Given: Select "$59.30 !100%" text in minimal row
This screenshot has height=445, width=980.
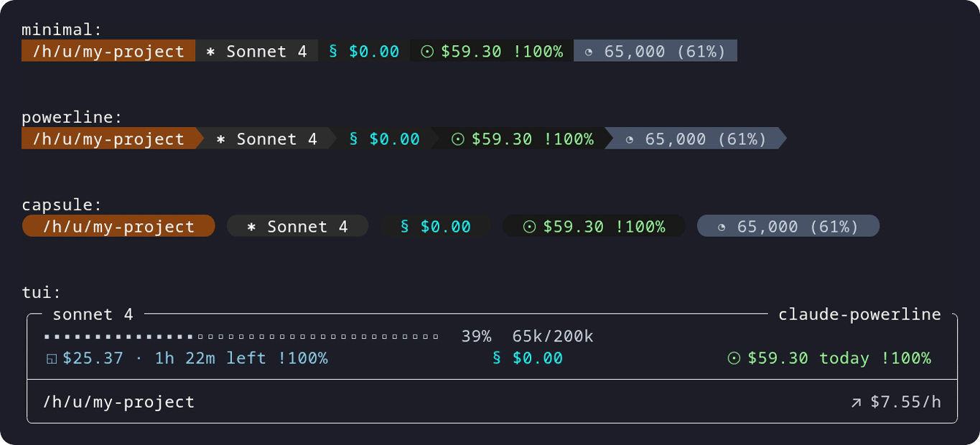Looking at the screenshot, I should (x=502, y=52).
